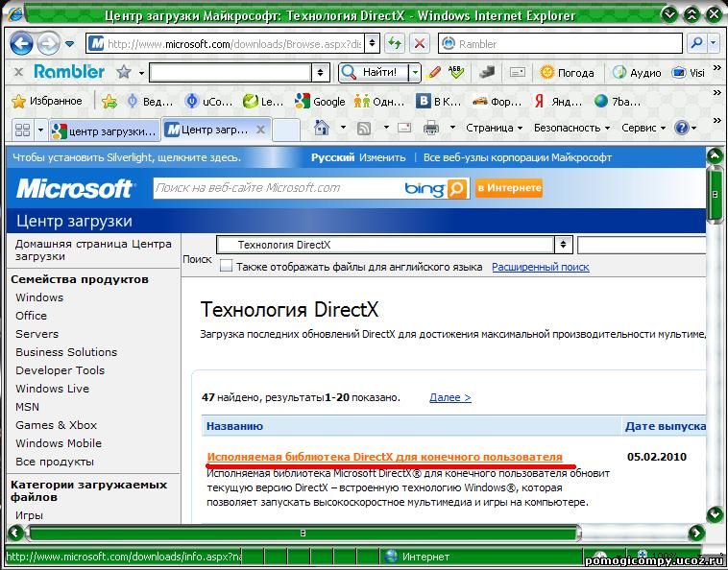Select Windows in product families
Screen dimensions: 728x570
coord(39,297)
